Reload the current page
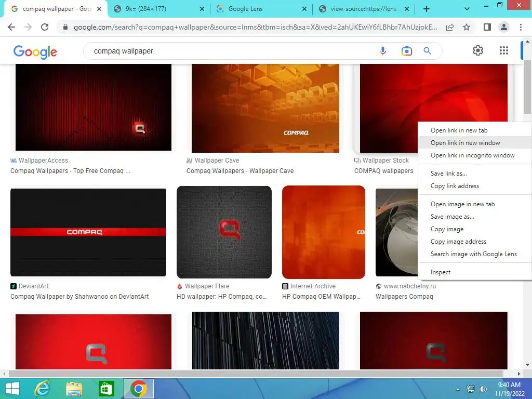532x399 pixels. (45, 27)
